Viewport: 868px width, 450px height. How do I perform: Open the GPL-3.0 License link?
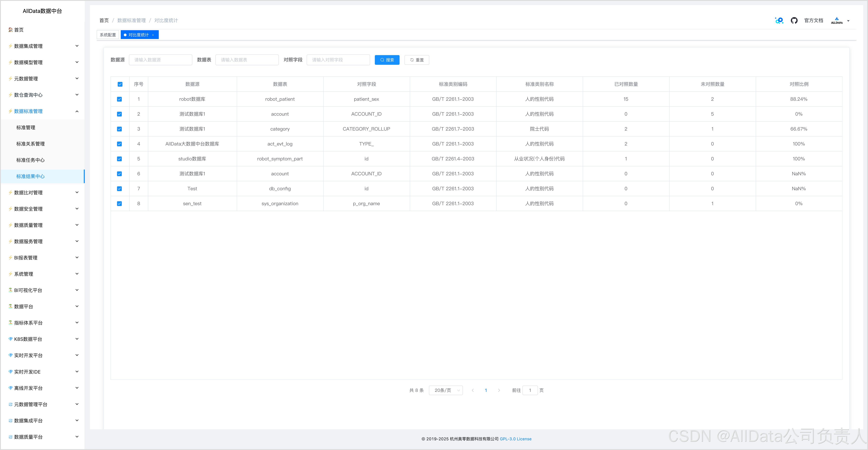[515, 439]
